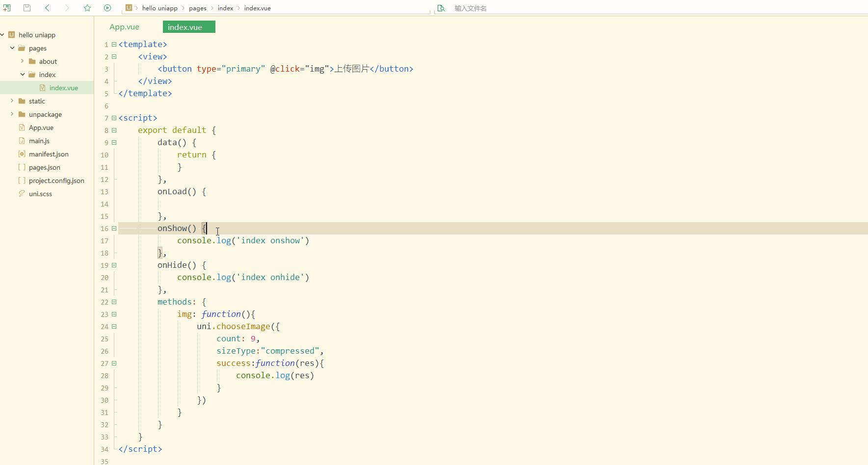Click the pages.json file icon
The height and width of the screenshot is (465, 868).
22,167
